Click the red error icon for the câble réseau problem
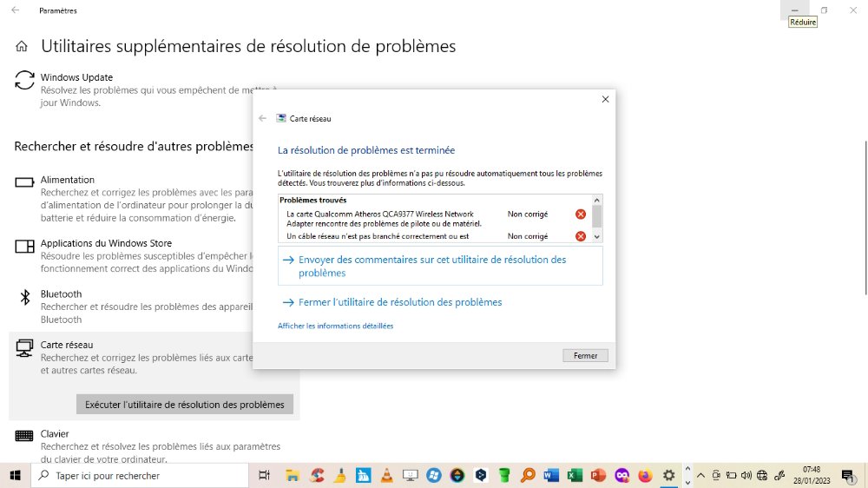 click(580, 236)
